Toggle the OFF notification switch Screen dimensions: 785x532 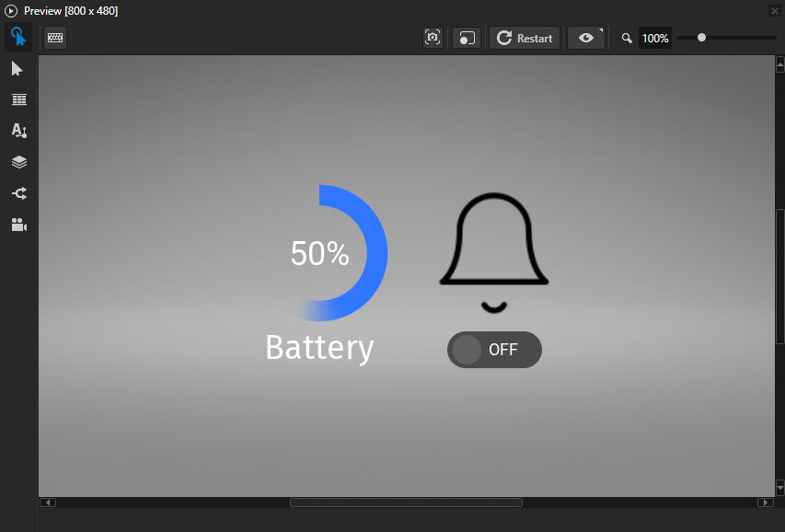pyautogui.click(x=494, y=350)
